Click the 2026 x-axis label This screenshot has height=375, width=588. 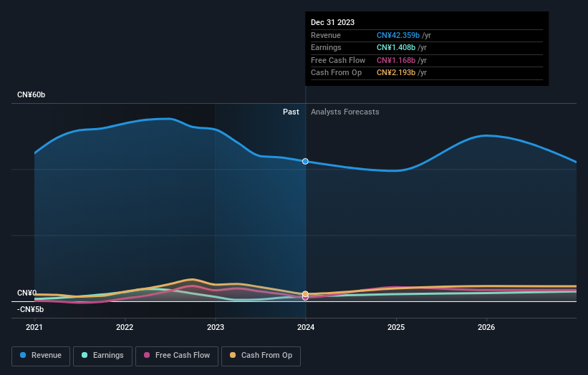tap(486, 328)
